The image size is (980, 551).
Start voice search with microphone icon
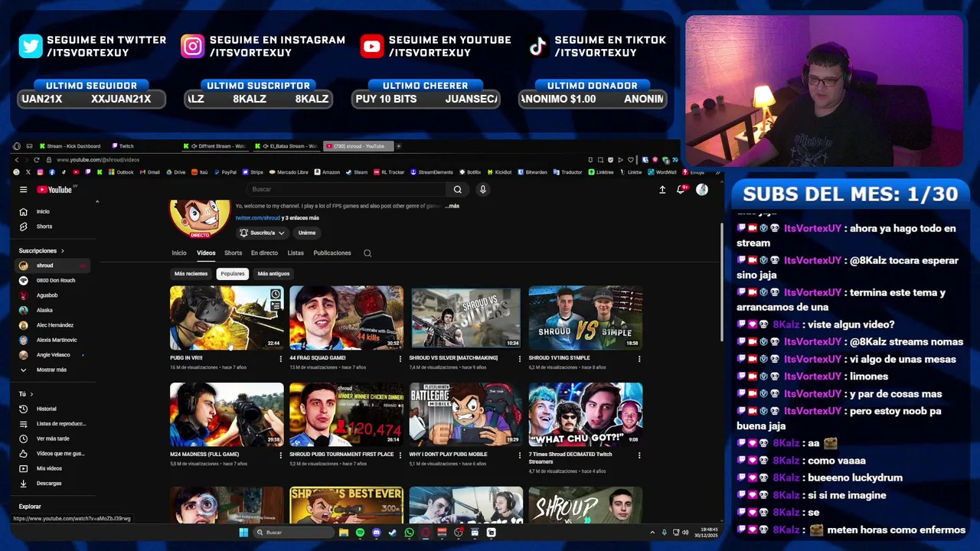[482, 189]
